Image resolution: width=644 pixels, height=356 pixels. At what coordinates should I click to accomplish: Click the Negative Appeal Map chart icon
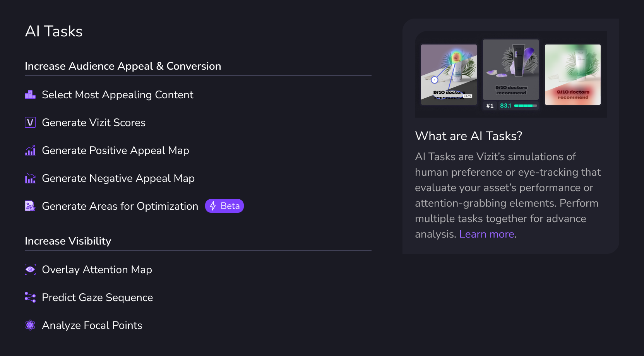[x=30, y=178]
